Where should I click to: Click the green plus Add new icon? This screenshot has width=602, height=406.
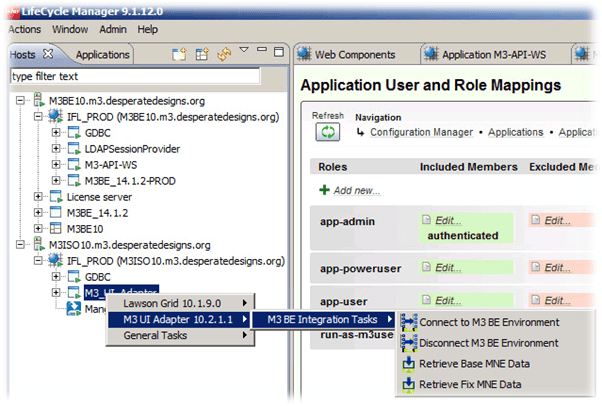point(325,190)
